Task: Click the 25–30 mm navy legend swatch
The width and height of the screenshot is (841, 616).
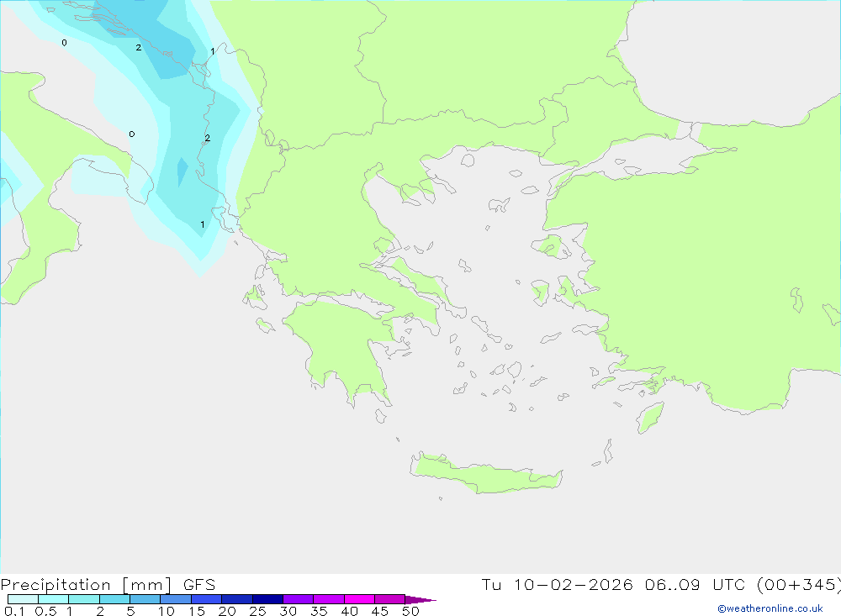Action: pyautogui.click(x=267, y=599)
